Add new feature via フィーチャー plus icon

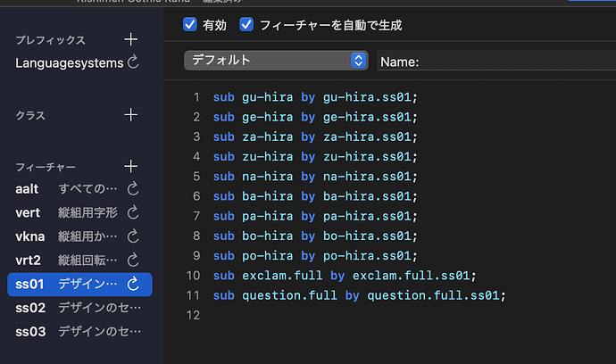coord(131,167)
